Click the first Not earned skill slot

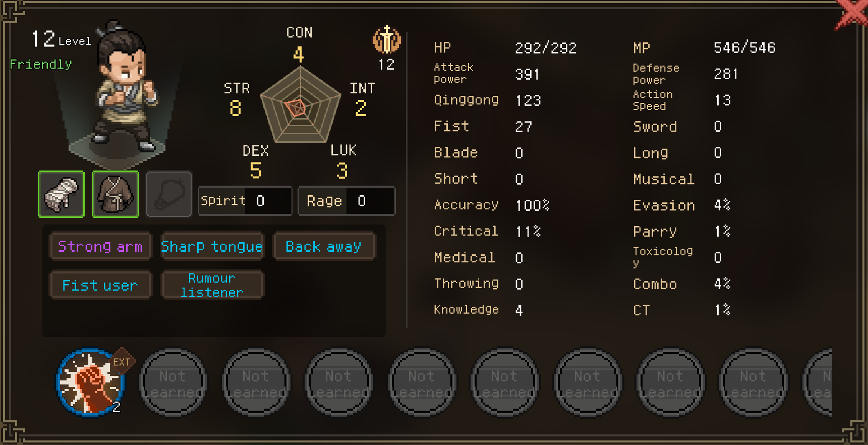(172, 382)
